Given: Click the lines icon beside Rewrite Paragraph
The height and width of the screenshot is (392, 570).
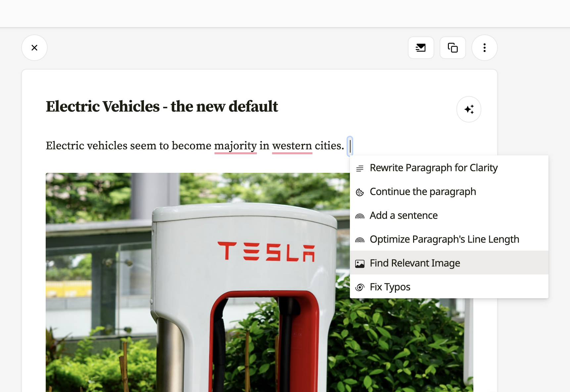Looking at the screenshot, I should [360, 169].
